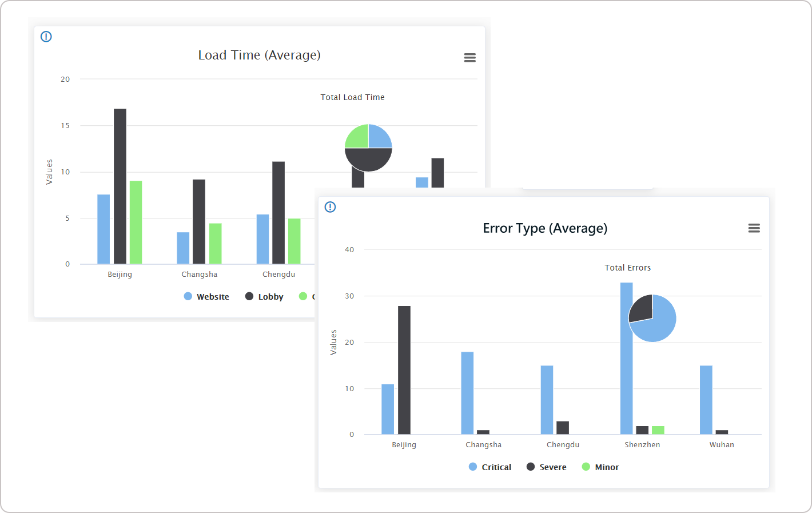Click the Total Load Time pie chart
This screenshot has width=812, height=513.
pos(368,148)
